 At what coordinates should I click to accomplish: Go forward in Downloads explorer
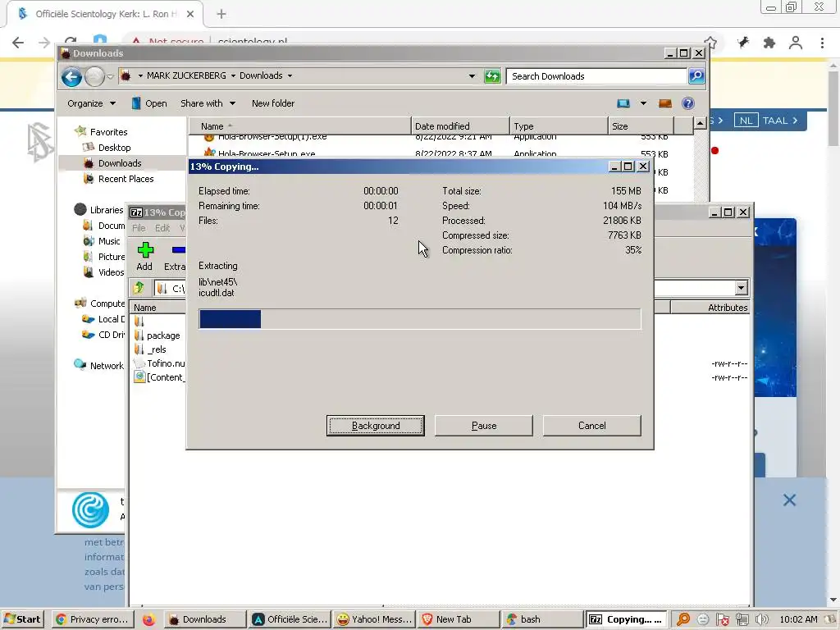tap(95, 76)
